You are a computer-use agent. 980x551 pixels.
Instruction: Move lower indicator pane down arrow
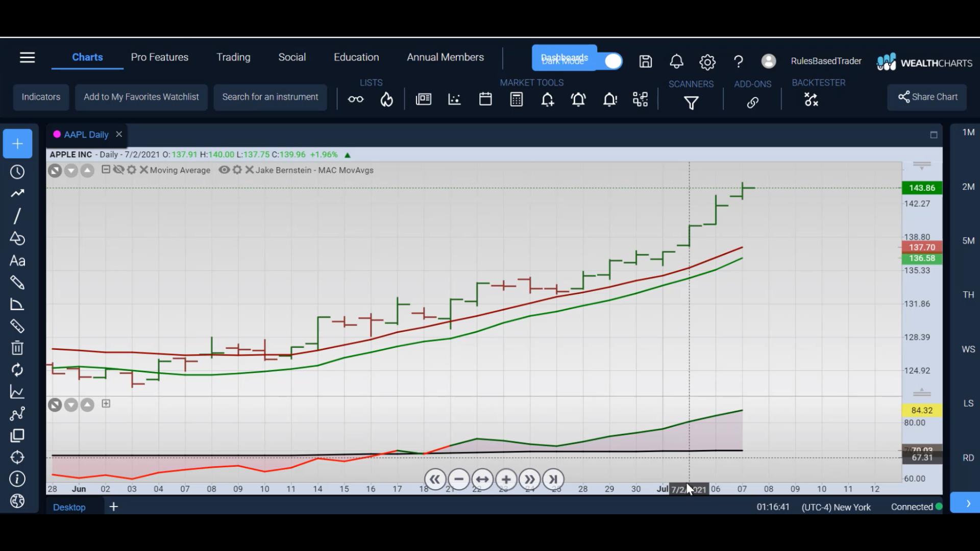[71, 405]
